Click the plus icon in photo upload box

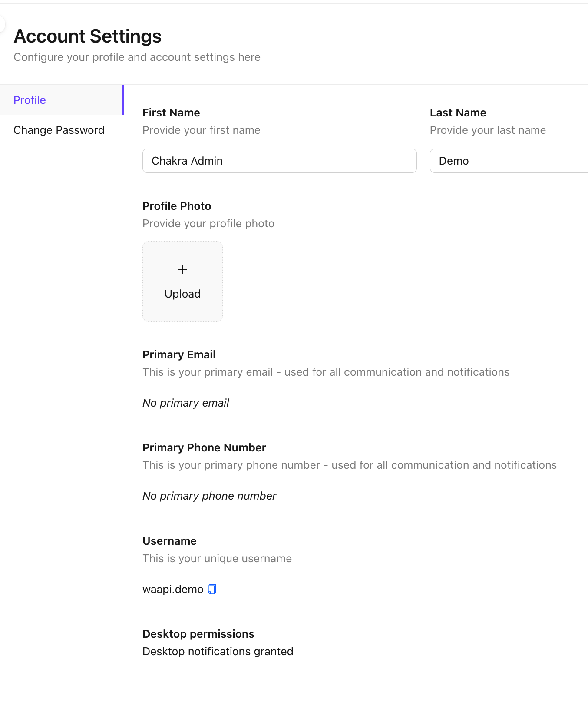183,270
